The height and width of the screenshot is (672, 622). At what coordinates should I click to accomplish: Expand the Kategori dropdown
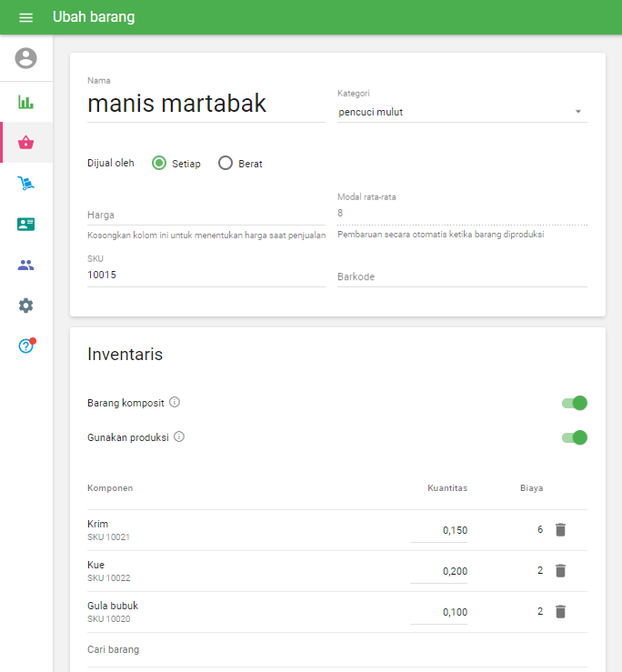pos(461,112)
